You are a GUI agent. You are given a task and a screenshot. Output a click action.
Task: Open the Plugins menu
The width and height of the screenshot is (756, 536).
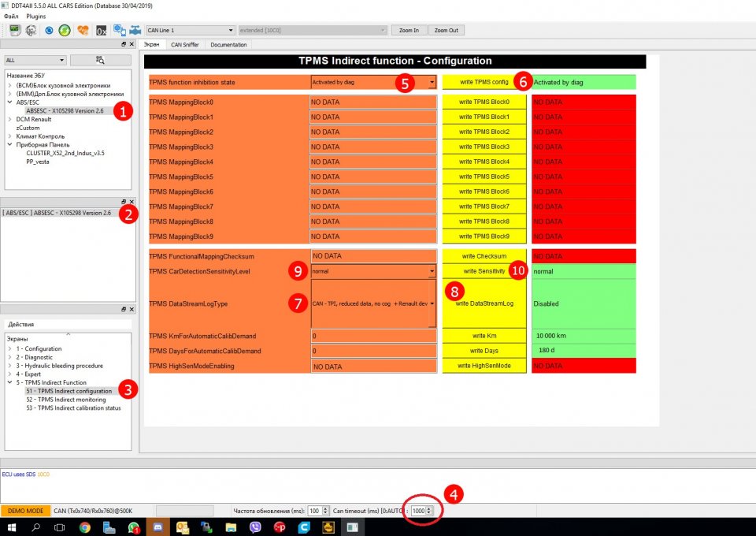36,16
